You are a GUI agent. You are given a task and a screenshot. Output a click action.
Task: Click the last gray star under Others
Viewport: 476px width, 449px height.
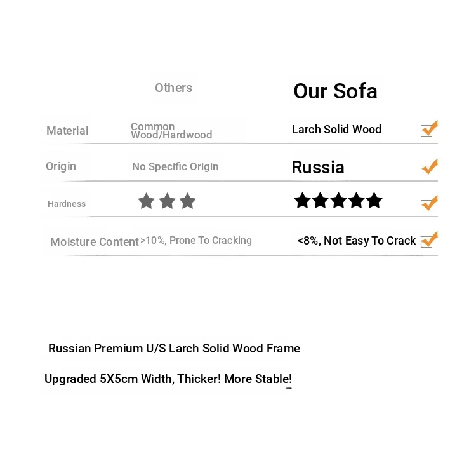tap(187, 201)
